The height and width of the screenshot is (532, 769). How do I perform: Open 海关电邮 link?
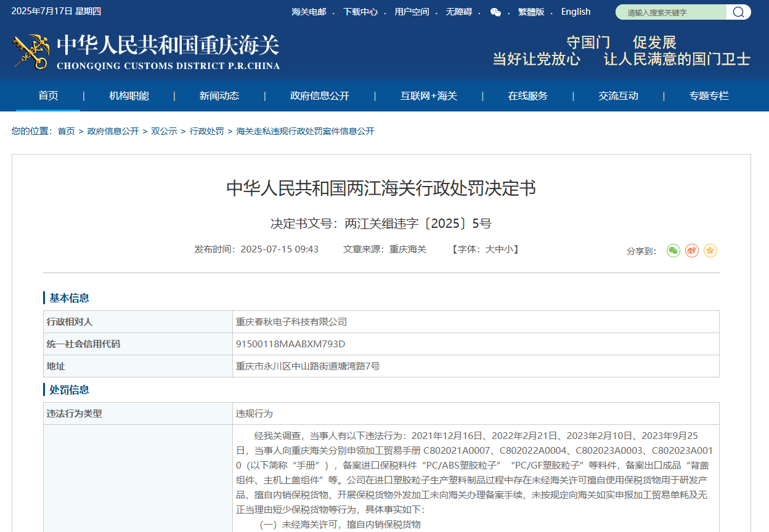click(309, 12)
